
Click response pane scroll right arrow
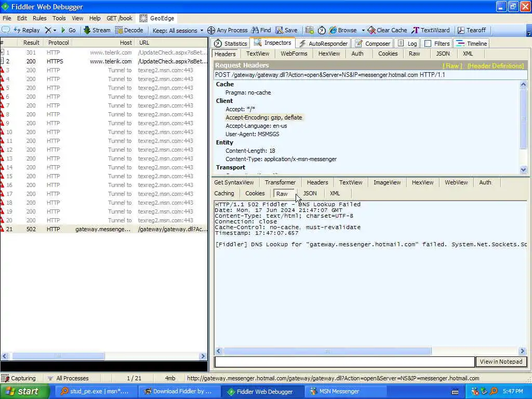(523, 351)
